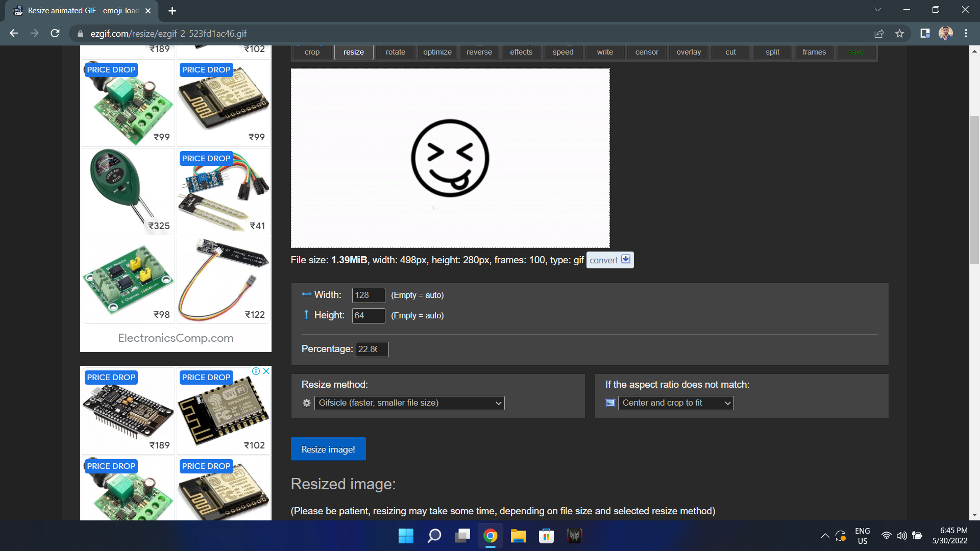Edit the Percentage value field

pos(371,349)
